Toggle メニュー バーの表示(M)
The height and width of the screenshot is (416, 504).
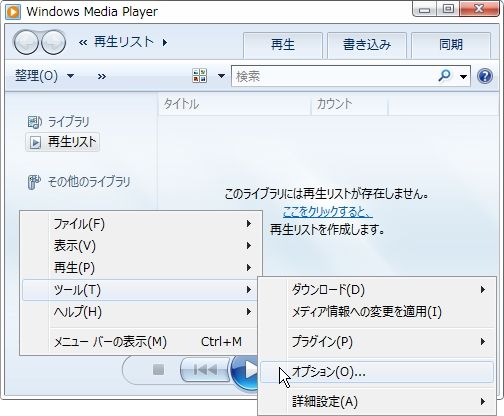pyautogui.click(x=139, y=342)
